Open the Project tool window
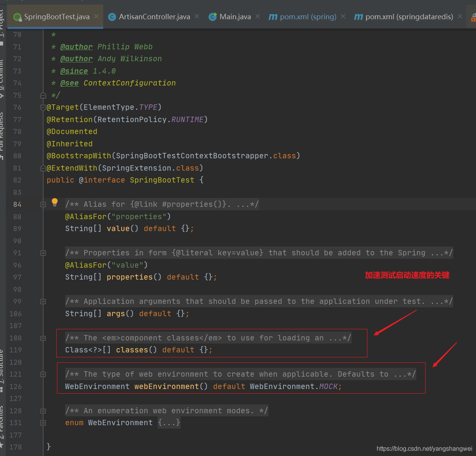 2,23
